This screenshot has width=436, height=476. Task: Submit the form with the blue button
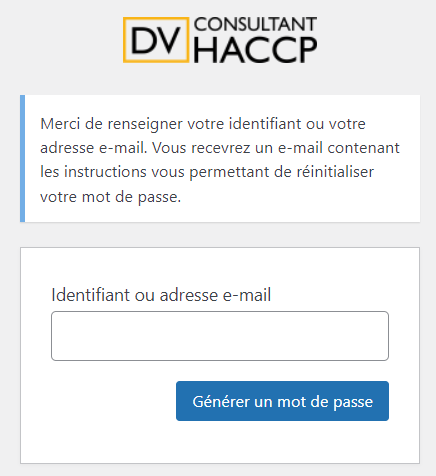tap(282, 401)
